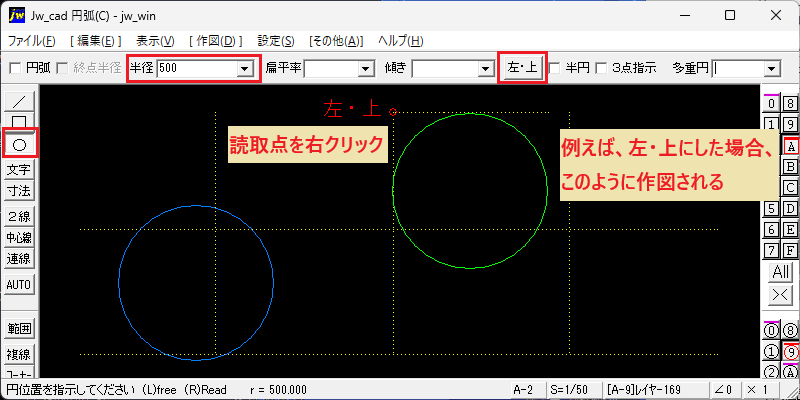Click the S=1/50 scale button

[x=573, y=390]
